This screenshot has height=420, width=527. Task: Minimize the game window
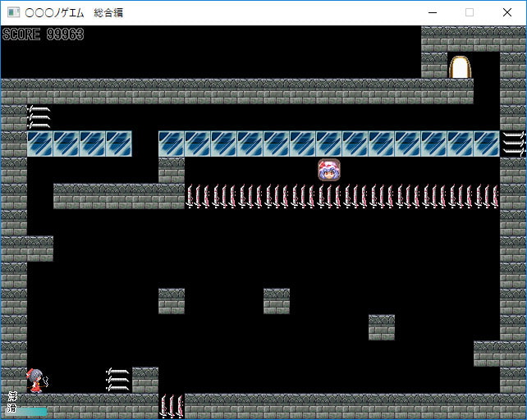pyautogui.click(x=433, y=13)
